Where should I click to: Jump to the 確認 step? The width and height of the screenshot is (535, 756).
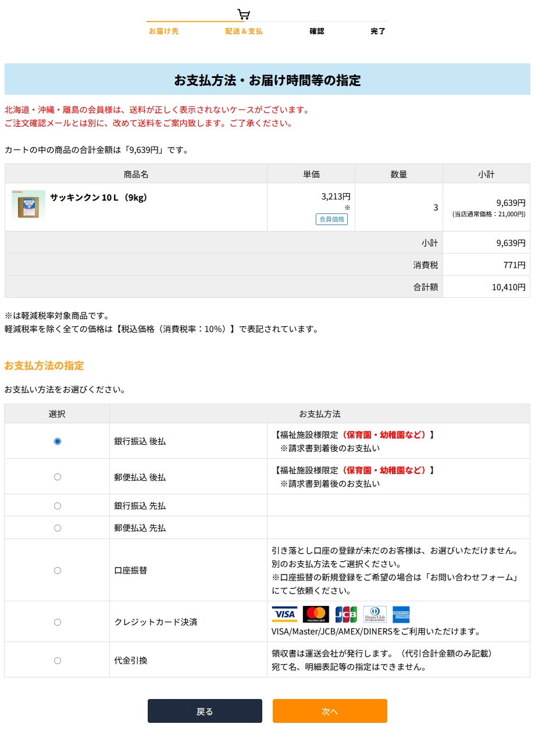point(317,31)
